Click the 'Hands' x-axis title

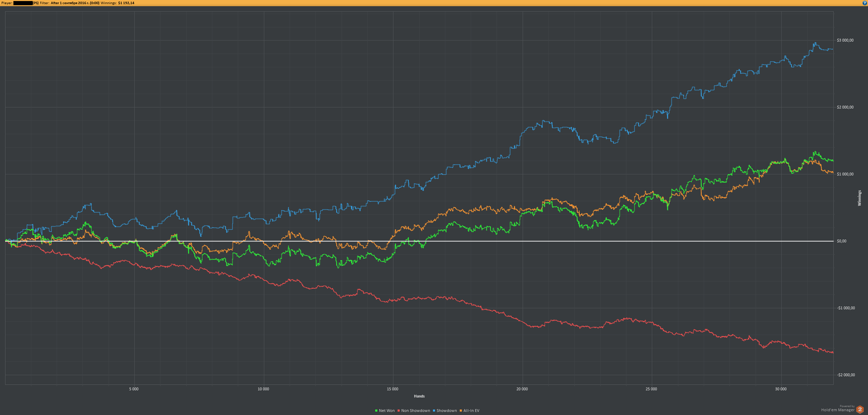(x=419, y=396)
